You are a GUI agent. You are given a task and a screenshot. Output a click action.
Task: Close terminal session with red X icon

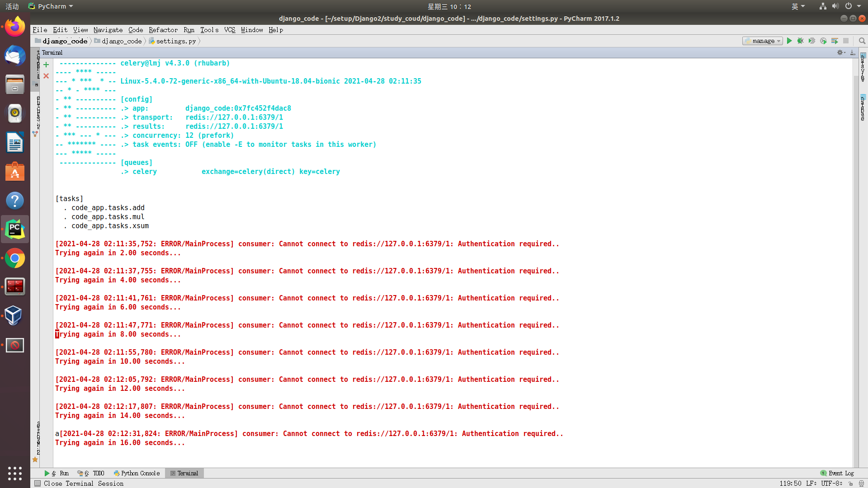coord(46,76)
